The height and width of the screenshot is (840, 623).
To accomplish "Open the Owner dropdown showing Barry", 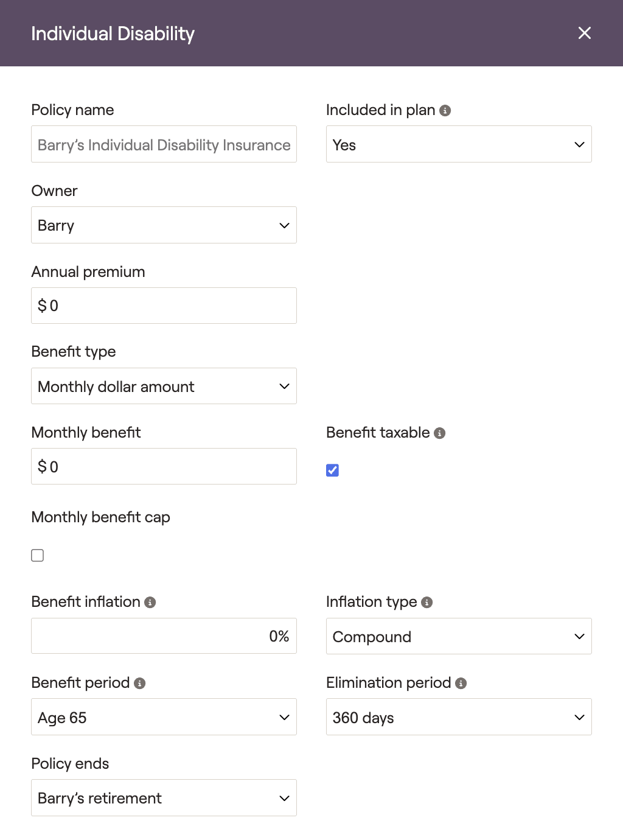I will coord(164,225).
